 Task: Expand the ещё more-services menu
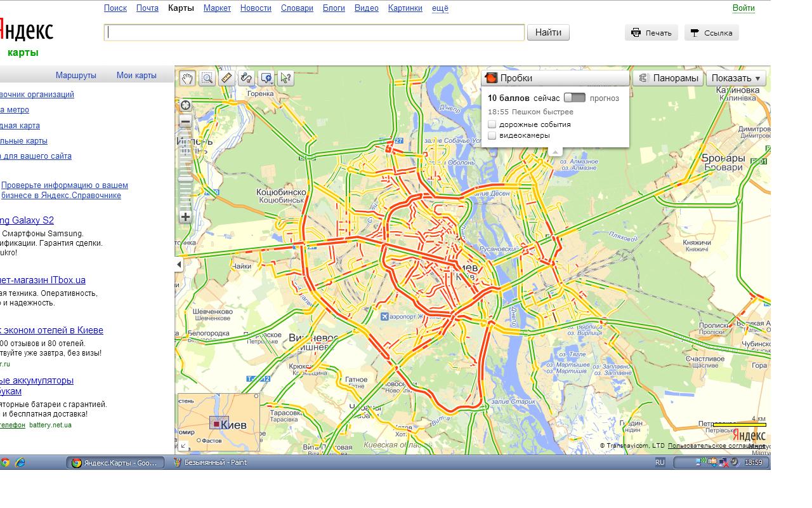coord(440,8)
